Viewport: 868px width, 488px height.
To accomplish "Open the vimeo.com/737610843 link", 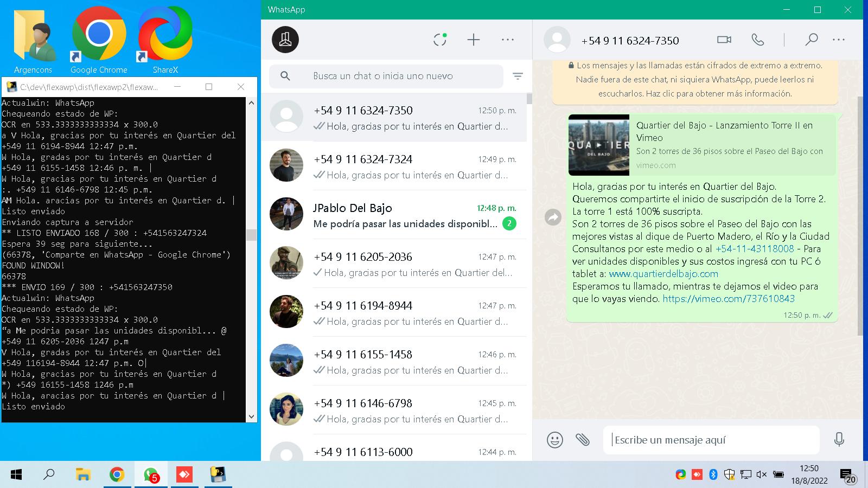I will (729, 299).
